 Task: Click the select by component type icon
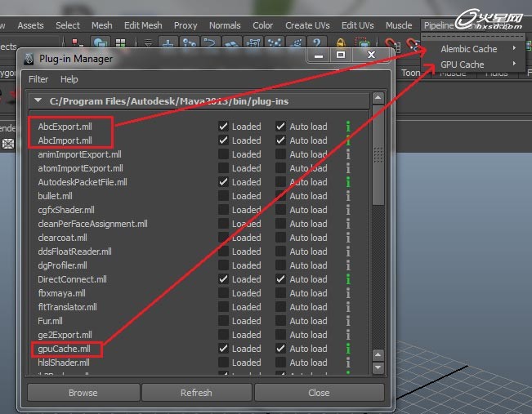pyautogui.click(x=120, y=42)
